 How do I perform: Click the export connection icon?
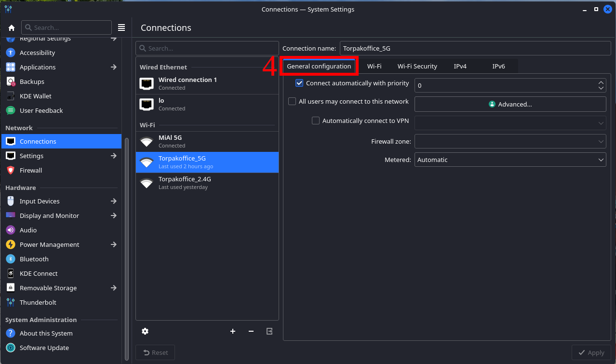(x=269, y=331)
